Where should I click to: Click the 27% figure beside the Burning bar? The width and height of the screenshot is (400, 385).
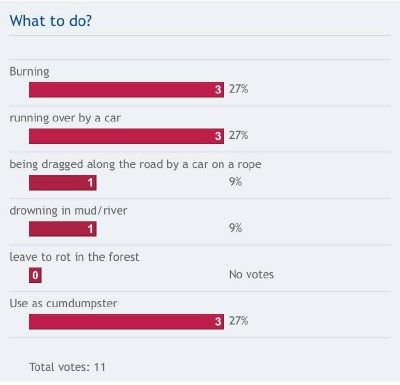(238, 89)
